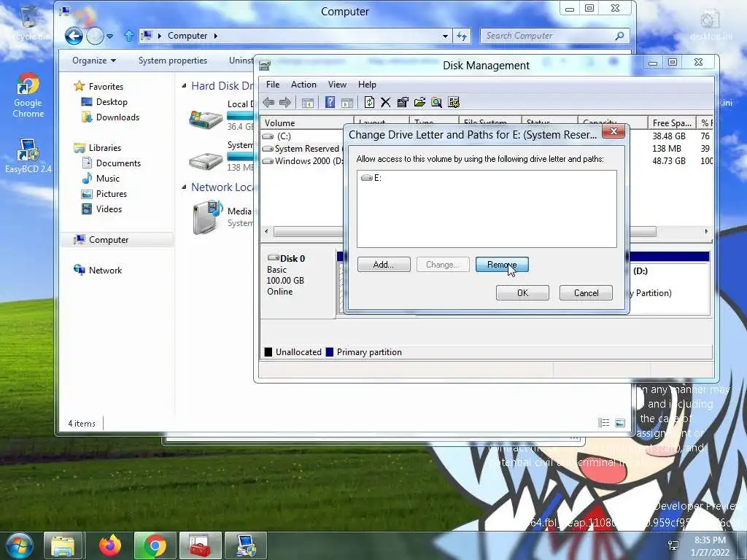Switch to details view icon in status bar
This screenshot has height=560, width=747.
603,423
